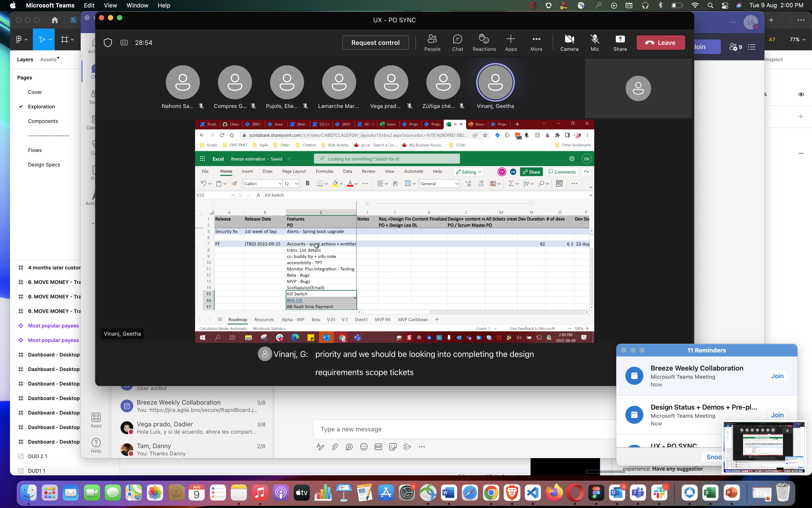Click GIF icon in compose bar
Viewport: 812px width, 508px height.
378,447
